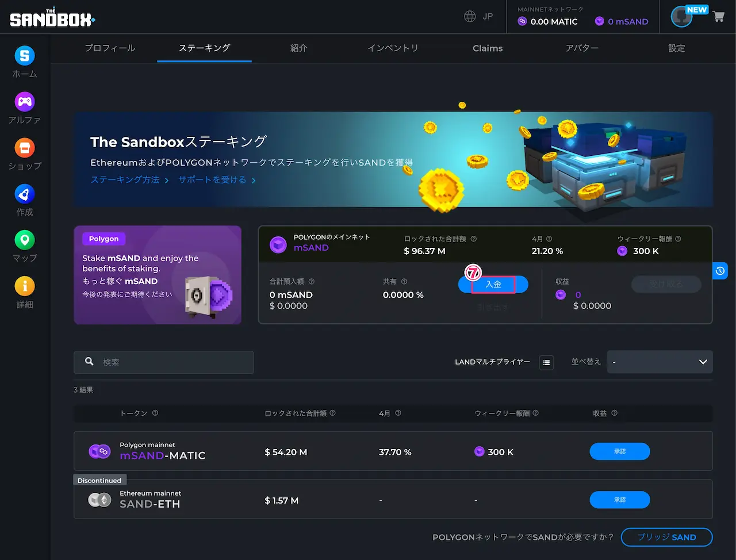Click MATIC balance icon in header

point(522,21)
